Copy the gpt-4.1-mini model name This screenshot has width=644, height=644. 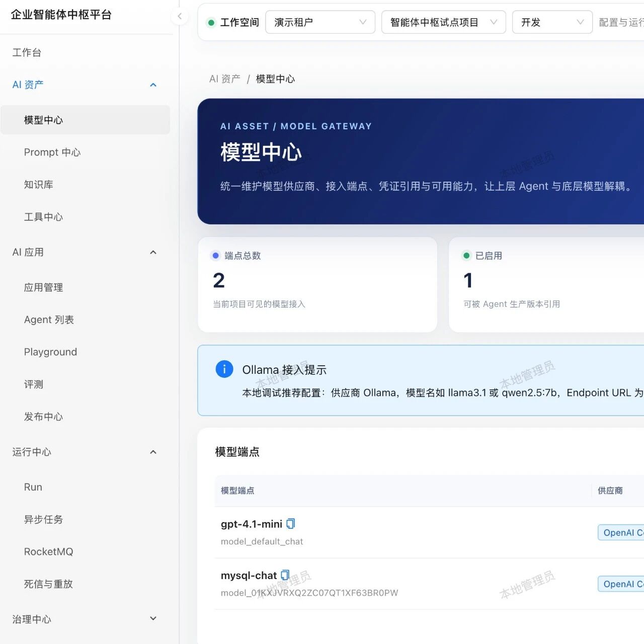pos(291,524)
